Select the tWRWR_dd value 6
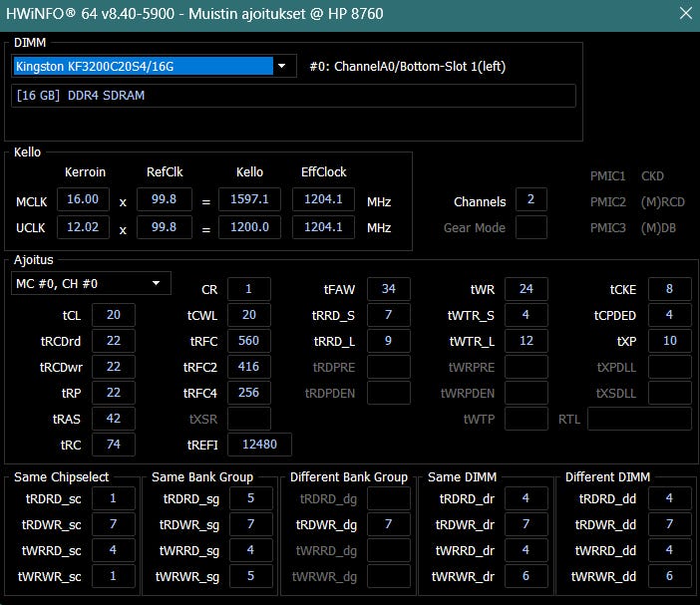Screen dimensions: 700x605 coord(669,576)
